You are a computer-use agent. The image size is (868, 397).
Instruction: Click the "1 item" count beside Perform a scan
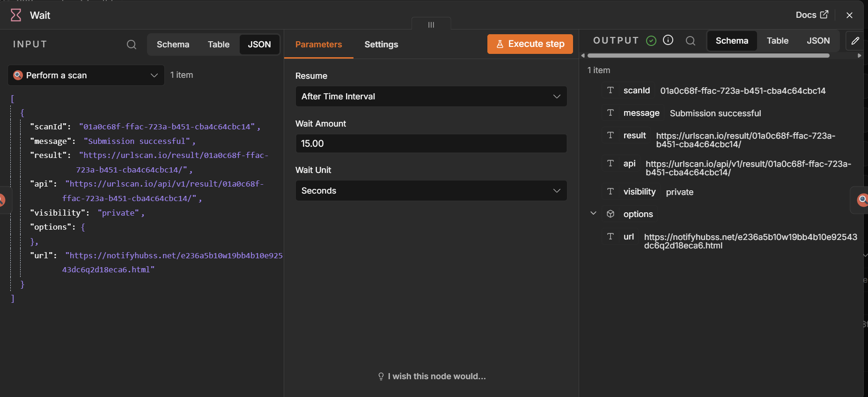tap(182, 75)
